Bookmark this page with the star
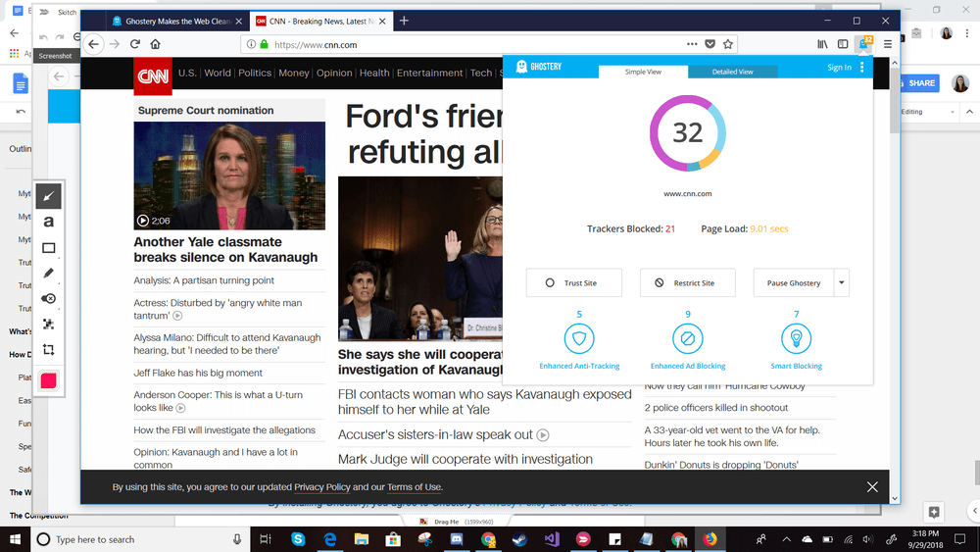Screen dimensions: 980x552 (x=728, y=44)
